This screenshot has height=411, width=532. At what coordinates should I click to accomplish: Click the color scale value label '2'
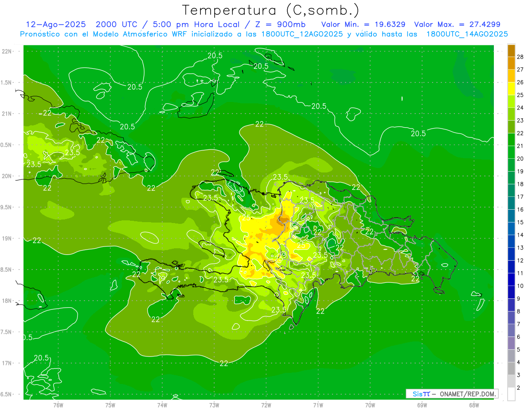[x=519, y=388]
